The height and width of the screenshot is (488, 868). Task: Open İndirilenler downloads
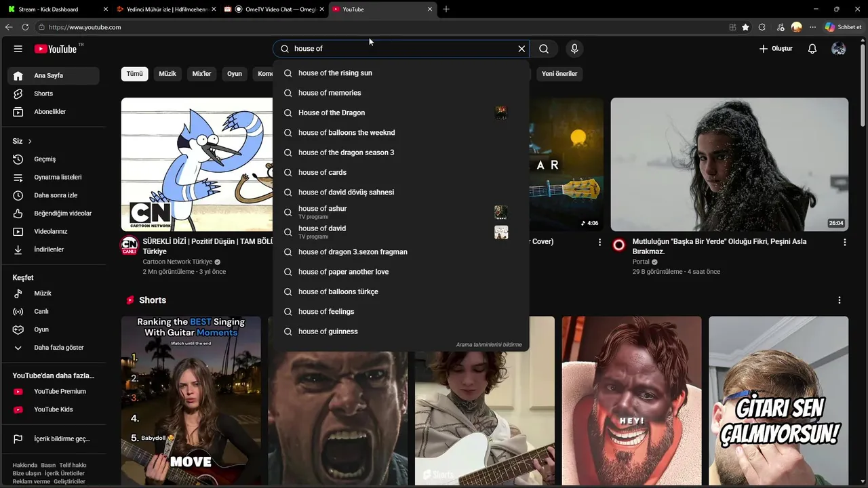click(54, 249)
